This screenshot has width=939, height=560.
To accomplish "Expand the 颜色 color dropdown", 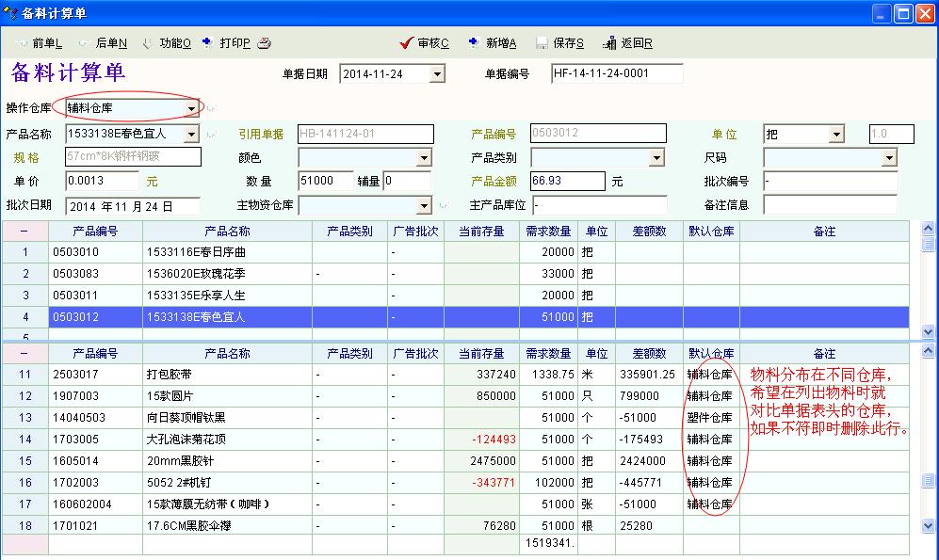I will point(423,158).
